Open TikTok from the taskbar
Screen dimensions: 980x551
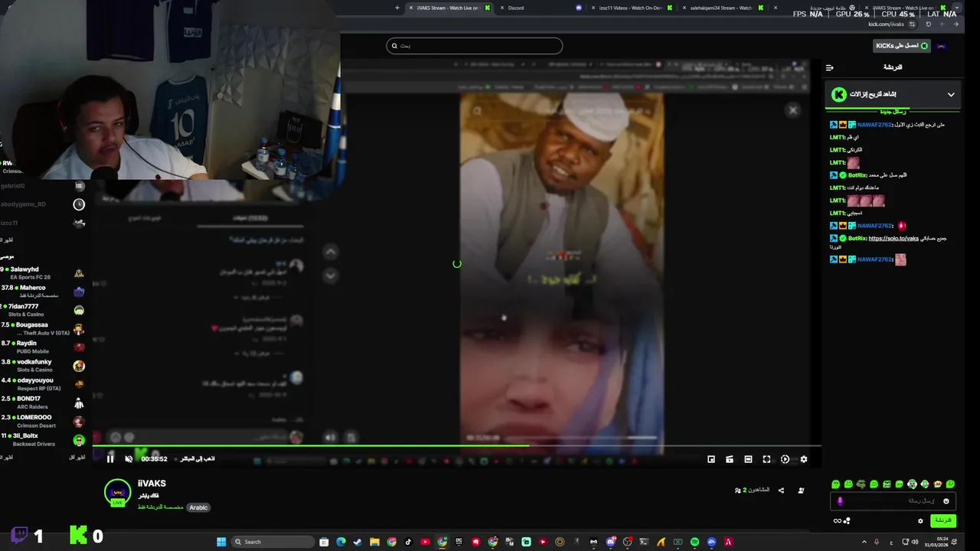point(408,542)
